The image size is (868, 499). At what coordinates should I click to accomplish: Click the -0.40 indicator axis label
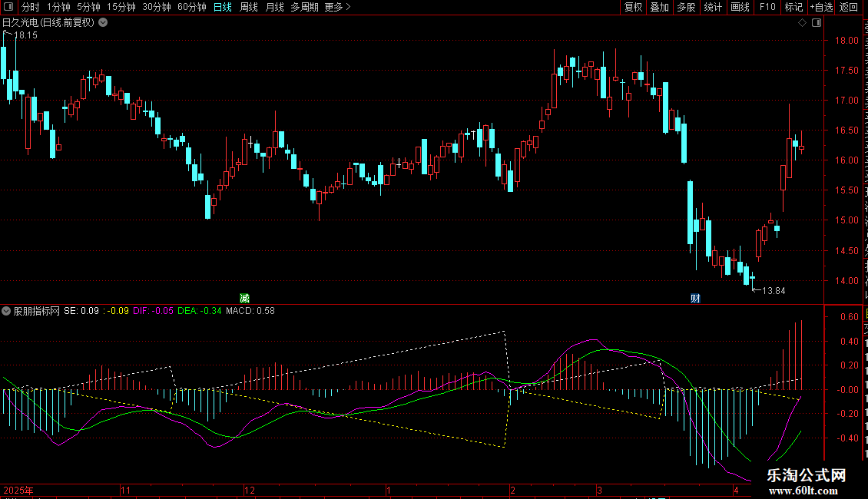click(847, 438)
